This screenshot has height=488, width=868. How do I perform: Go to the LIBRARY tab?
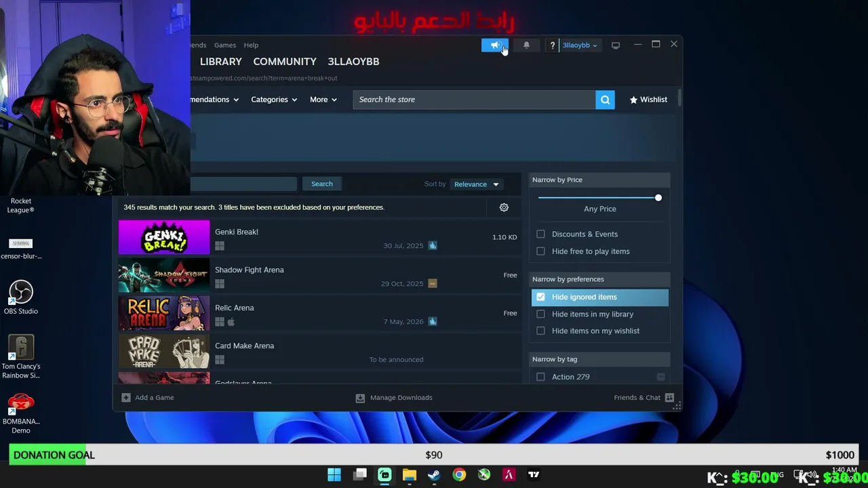pos(220,62)
